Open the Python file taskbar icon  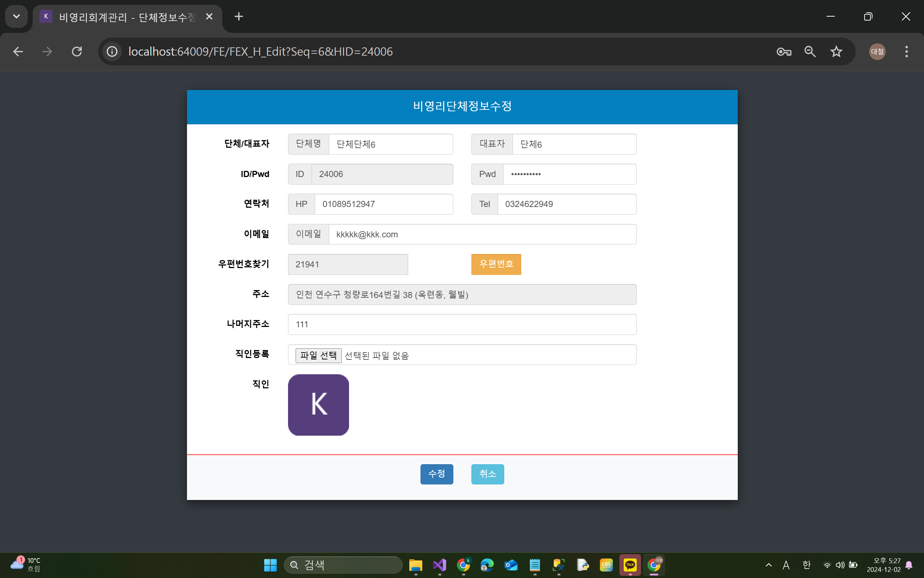(x=583, y=565)
